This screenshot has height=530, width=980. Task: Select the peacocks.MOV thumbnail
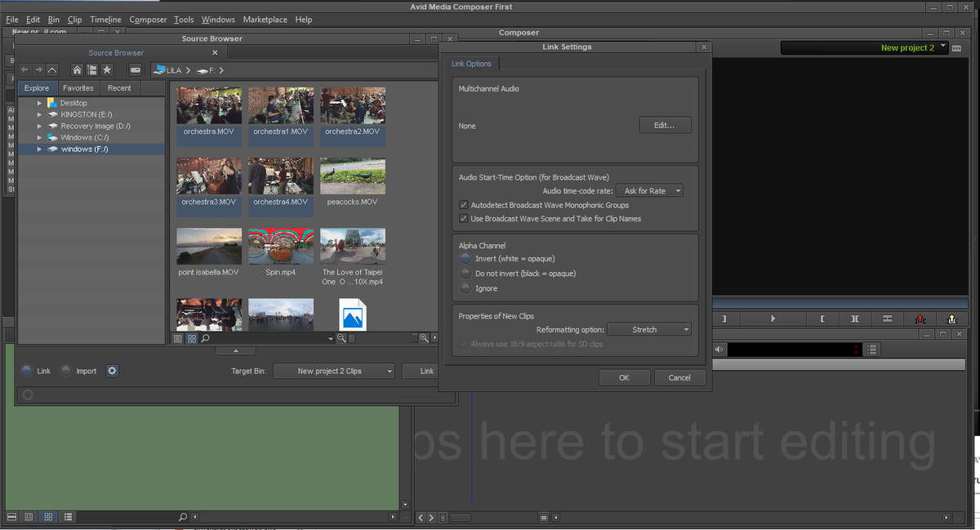[352, 176]
